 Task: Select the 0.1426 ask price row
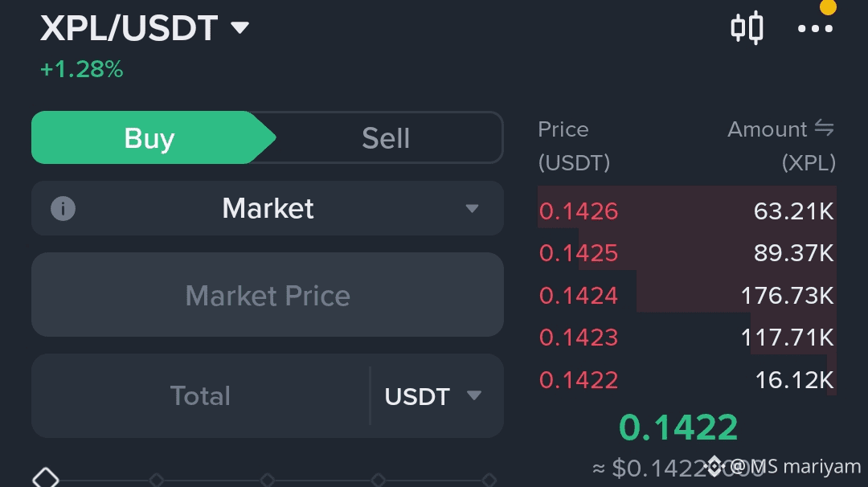(686, 211)
